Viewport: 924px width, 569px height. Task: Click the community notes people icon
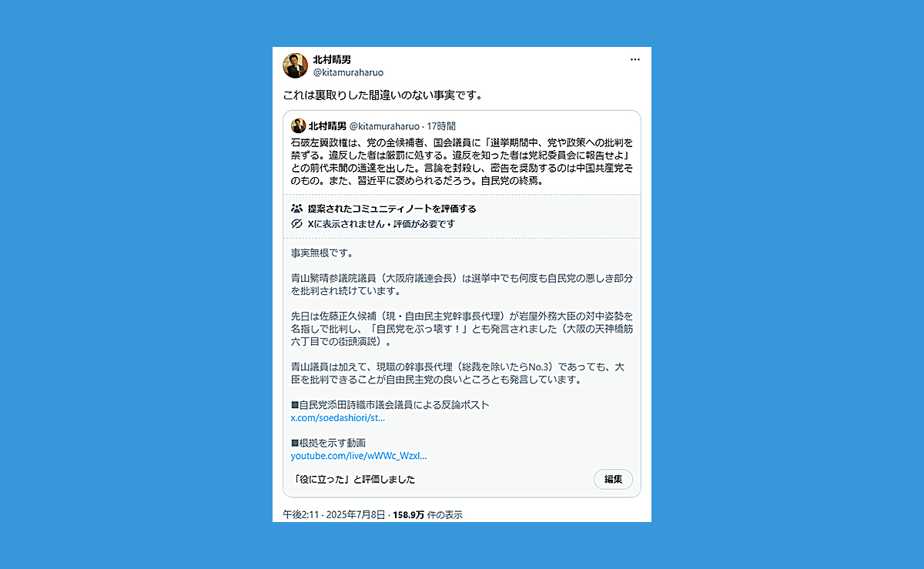coord(296,209)
